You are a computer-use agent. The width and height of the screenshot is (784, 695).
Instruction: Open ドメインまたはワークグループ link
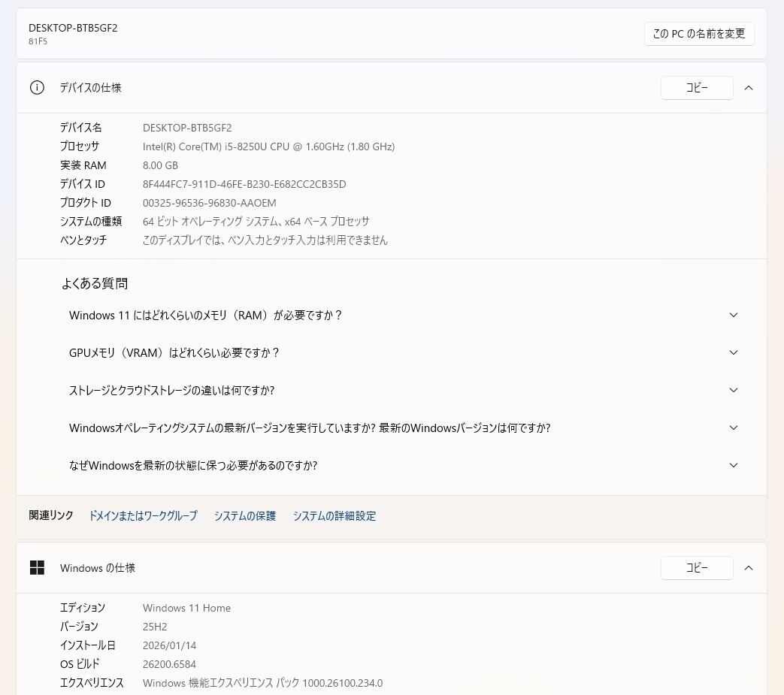pyautogui.click(x=143, y=515)
